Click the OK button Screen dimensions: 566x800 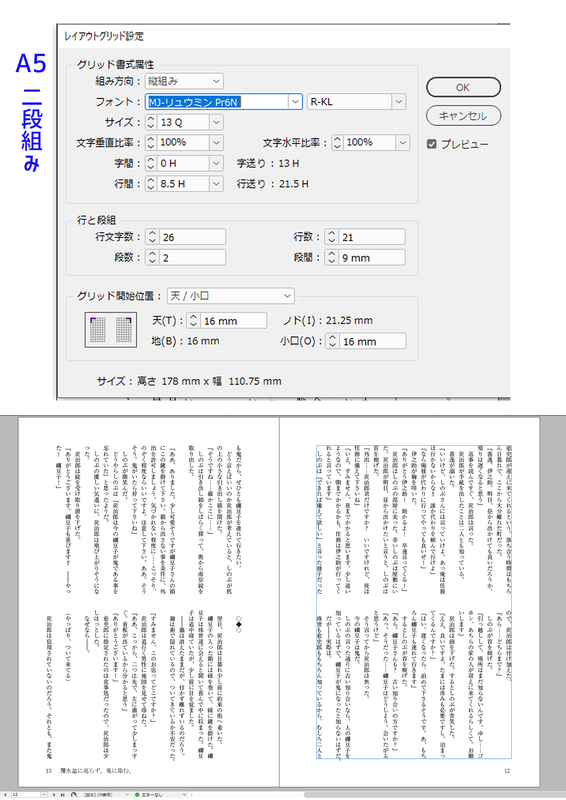pyautogui.click(x=463, y=87)
